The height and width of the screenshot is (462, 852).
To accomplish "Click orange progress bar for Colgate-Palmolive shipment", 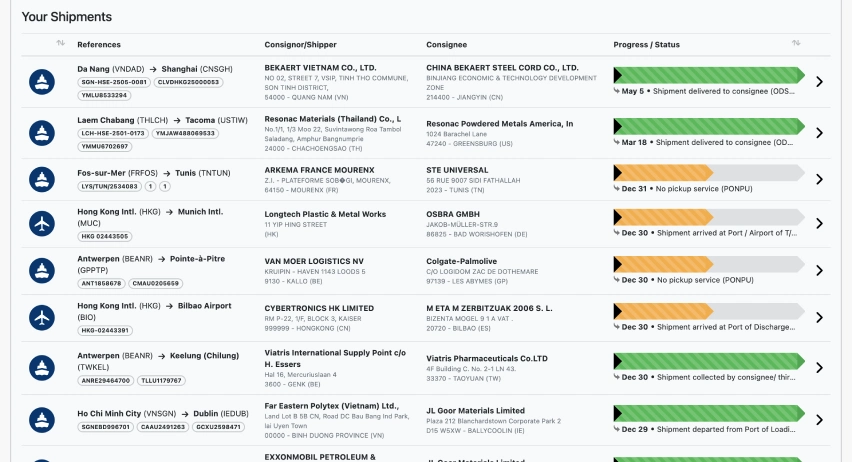I will [663, 264].
